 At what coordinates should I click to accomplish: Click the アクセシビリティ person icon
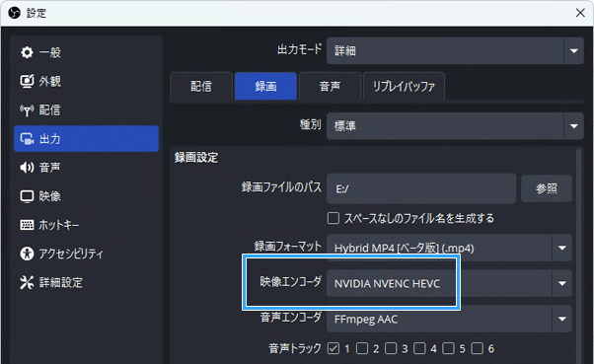point(27,254)
